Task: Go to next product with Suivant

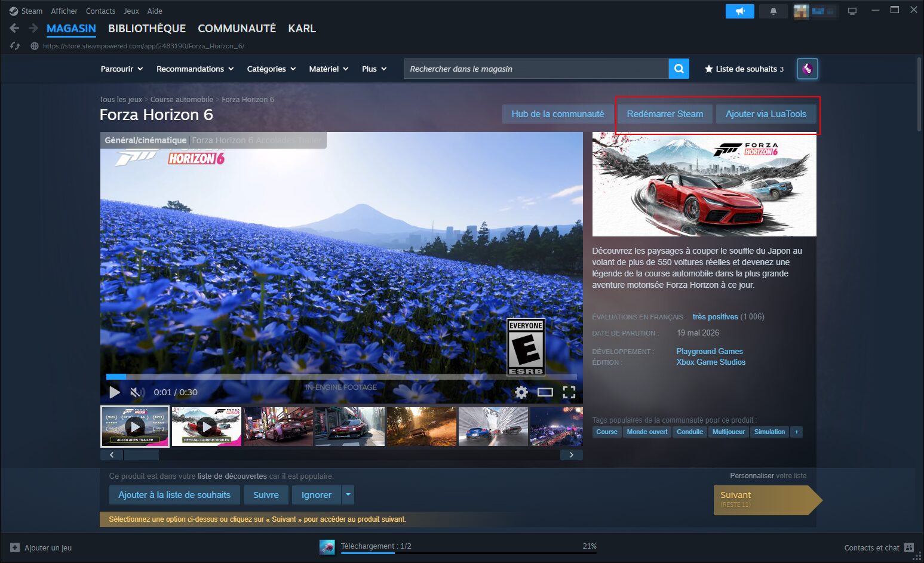Action: pyautogui.click(x=768, y=500)
